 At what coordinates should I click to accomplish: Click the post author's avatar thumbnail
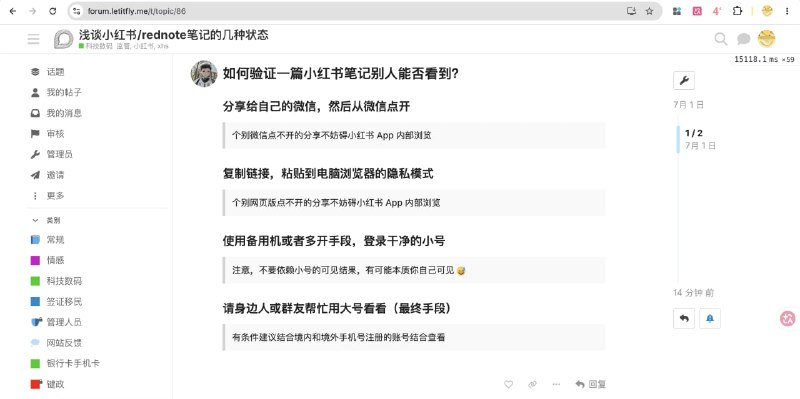[x=204, y=74]
